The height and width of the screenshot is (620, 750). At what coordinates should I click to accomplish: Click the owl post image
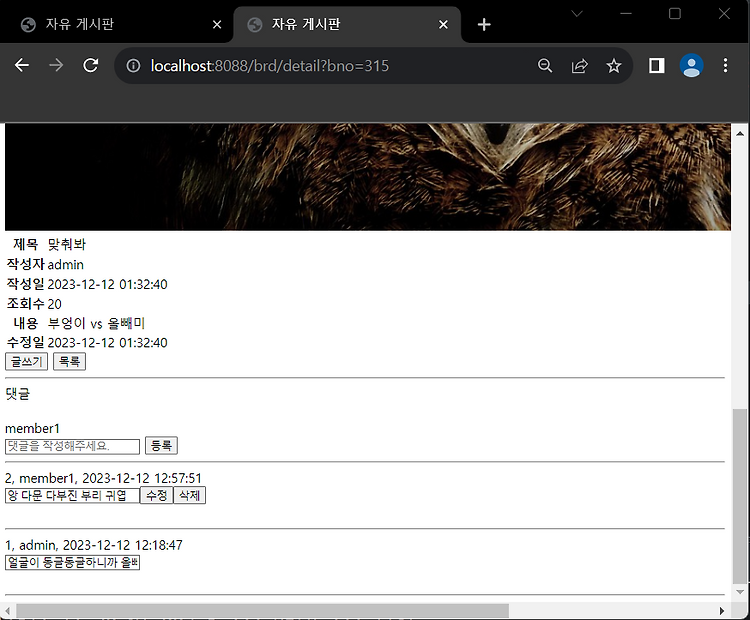tap(368, 177)
